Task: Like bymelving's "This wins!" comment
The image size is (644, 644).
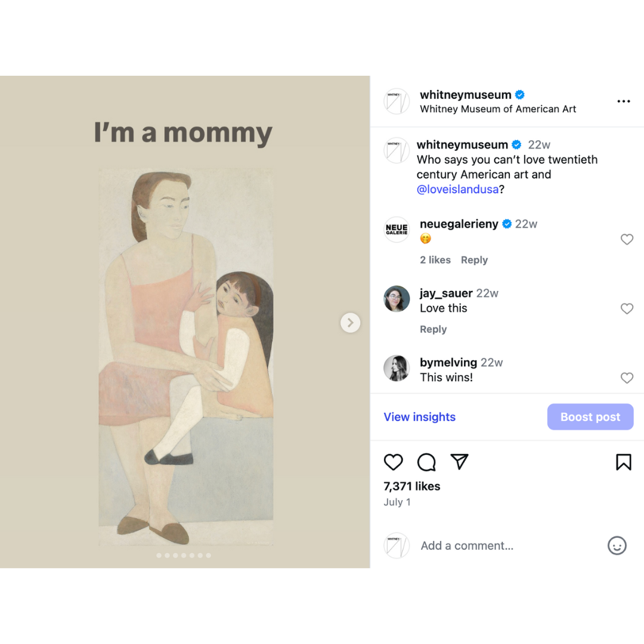Action: pos(627,378)
